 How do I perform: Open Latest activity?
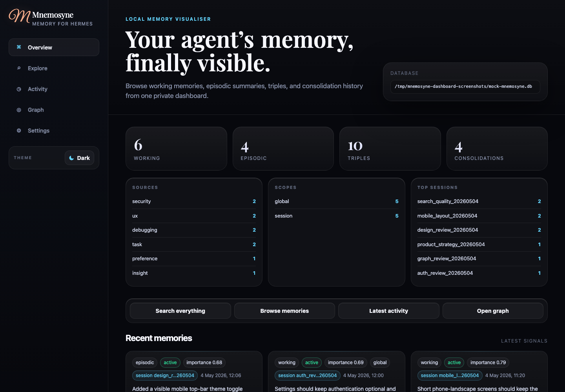pos(389,311)
